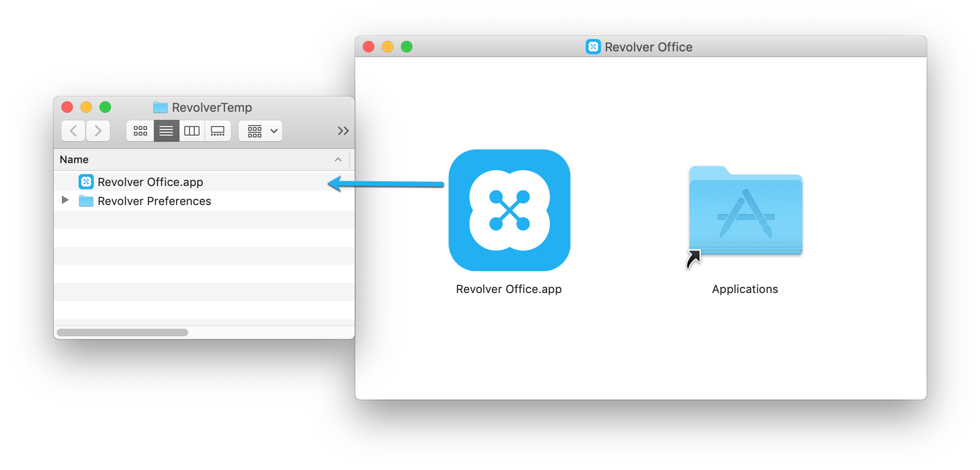Click the horizontal scrollbar in RevolverTemp
Viewport: 980px width, 470px height.
[x=122, y=333]
